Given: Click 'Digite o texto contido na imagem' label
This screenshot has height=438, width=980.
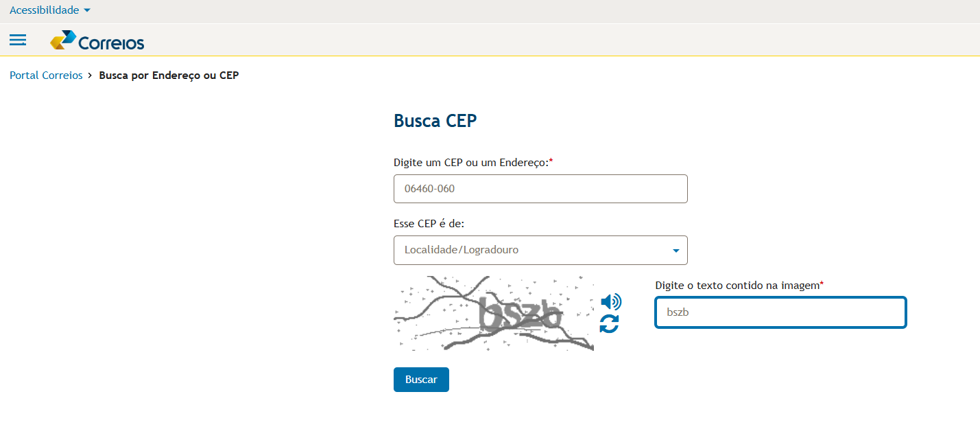Looking at the screenshot, I should pyautogui.click(x=737, y=285).
